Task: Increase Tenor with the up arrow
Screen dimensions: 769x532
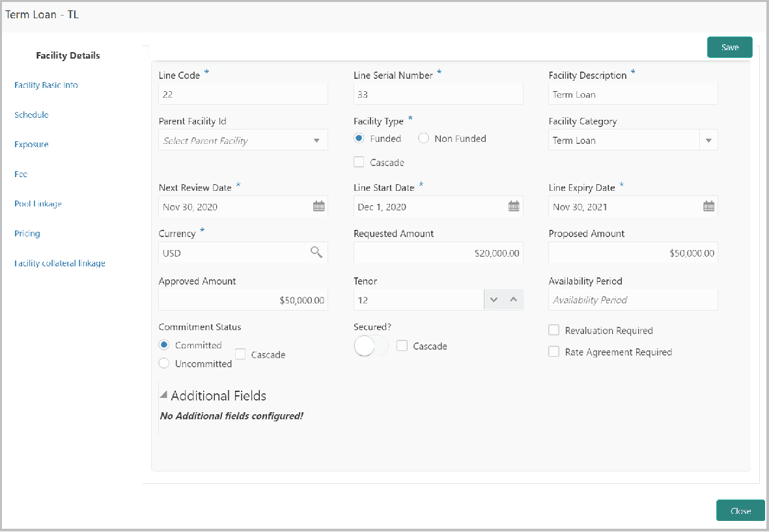Action: [513, 300]
